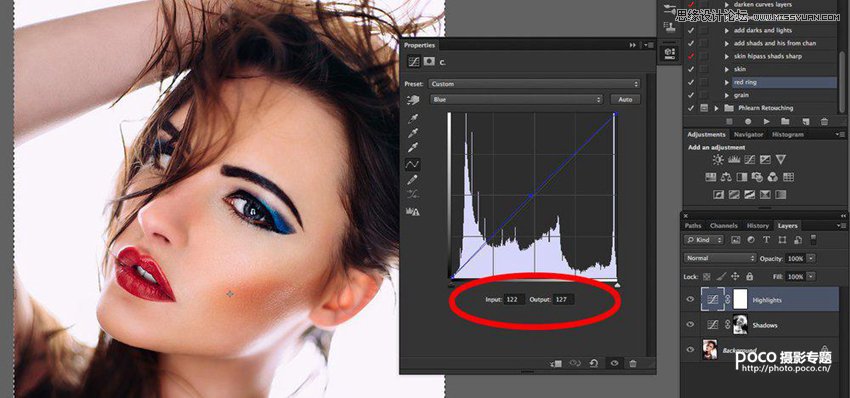Switch to the Navigator tab

point(748,134)
